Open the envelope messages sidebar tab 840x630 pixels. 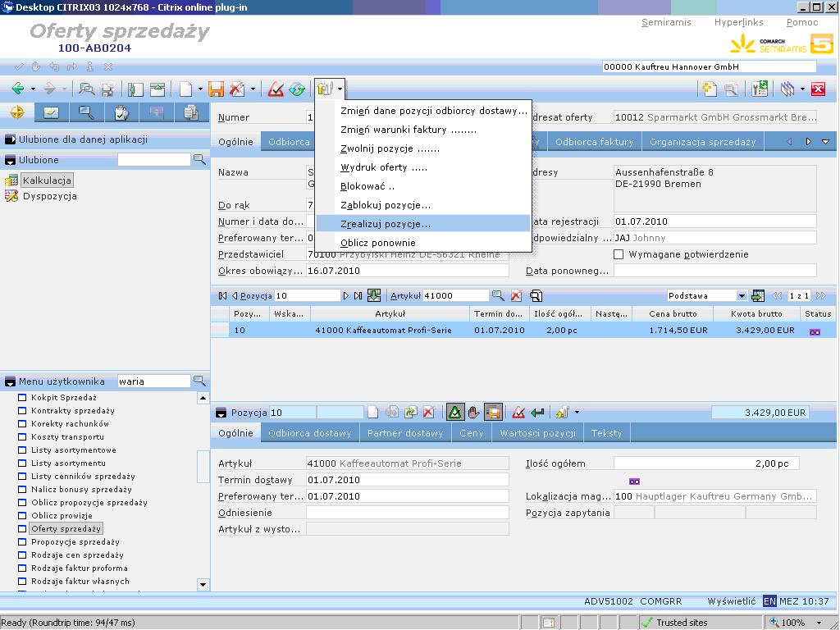click(52, 112)
